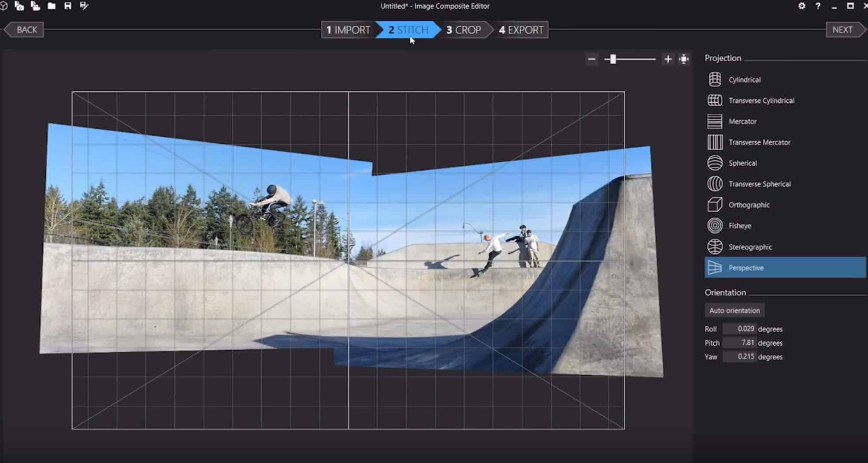Save the project using the floppy disk icon
This screenshot has height=463, width=868.
pos(67,6)
